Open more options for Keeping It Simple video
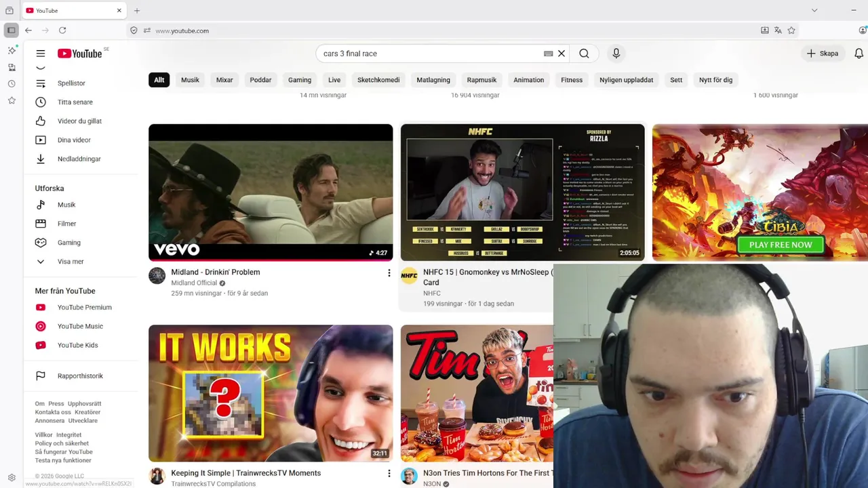Screen dimensions: 868x488 (389, 474)
